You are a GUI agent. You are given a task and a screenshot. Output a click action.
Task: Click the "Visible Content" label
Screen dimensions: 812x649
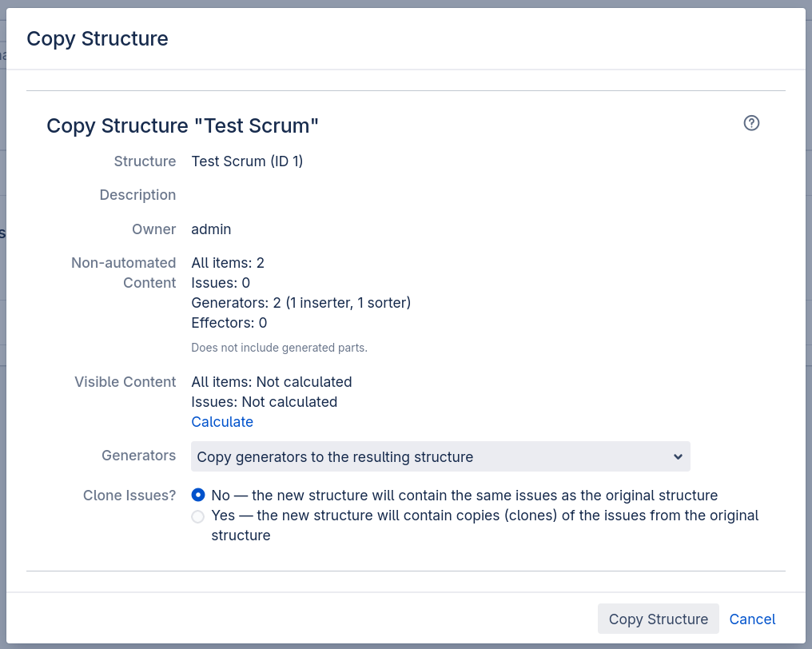click(125, 382)
